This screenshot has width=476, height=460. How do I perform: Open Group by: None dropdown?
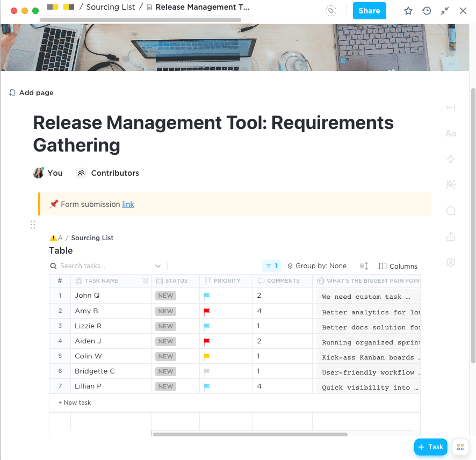(317, 266)
